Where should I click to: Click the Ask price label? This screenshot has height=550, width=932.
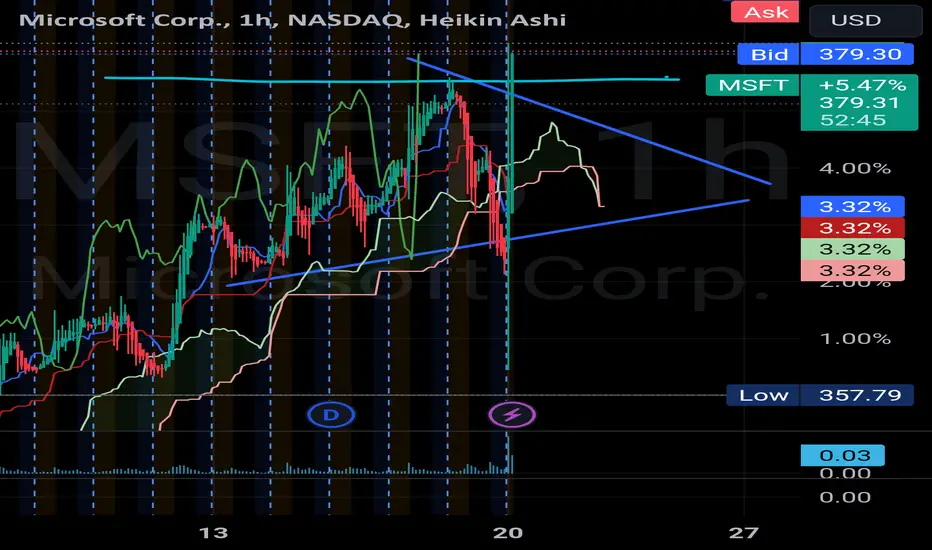coord(765,12)
